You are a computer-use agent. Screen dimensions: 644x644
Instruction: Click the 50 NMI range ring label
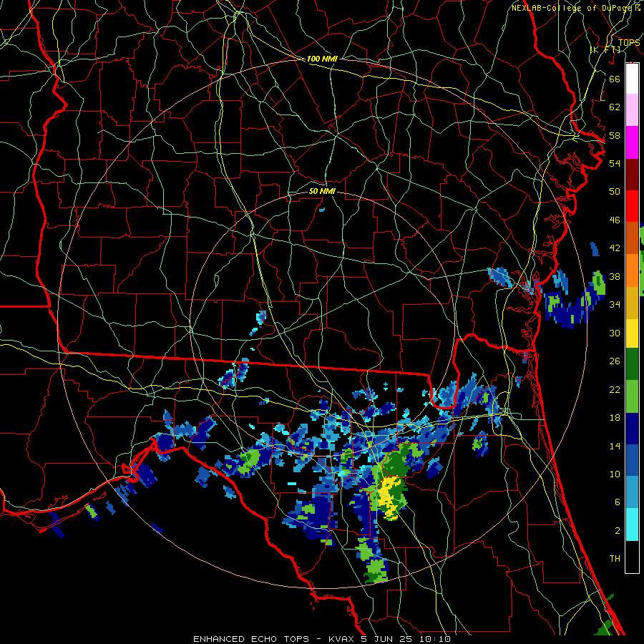(x=322, y=191)
